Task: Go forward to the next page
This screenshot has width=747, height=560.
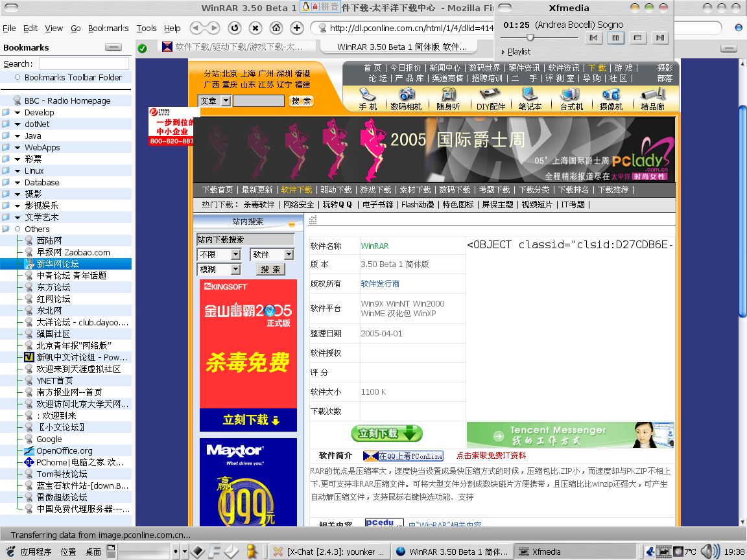Action: tap(213, 28)
